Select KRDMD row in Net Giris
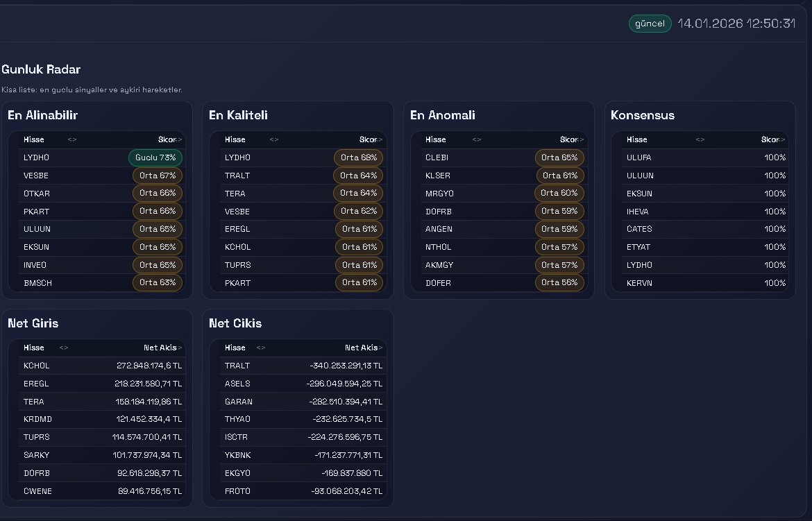 coord(102,419)
